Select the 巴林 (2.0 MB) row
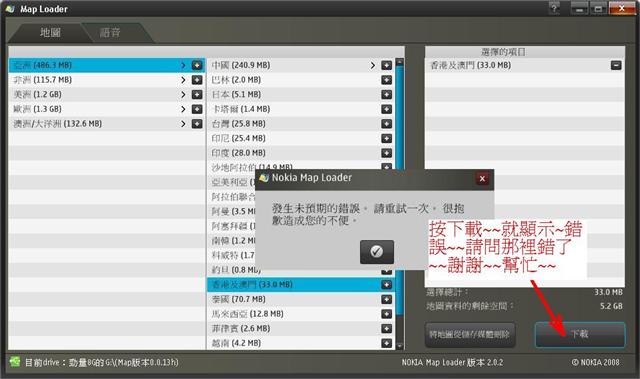The height and width of the screenshot is (379, 640). tap(301, 80)
